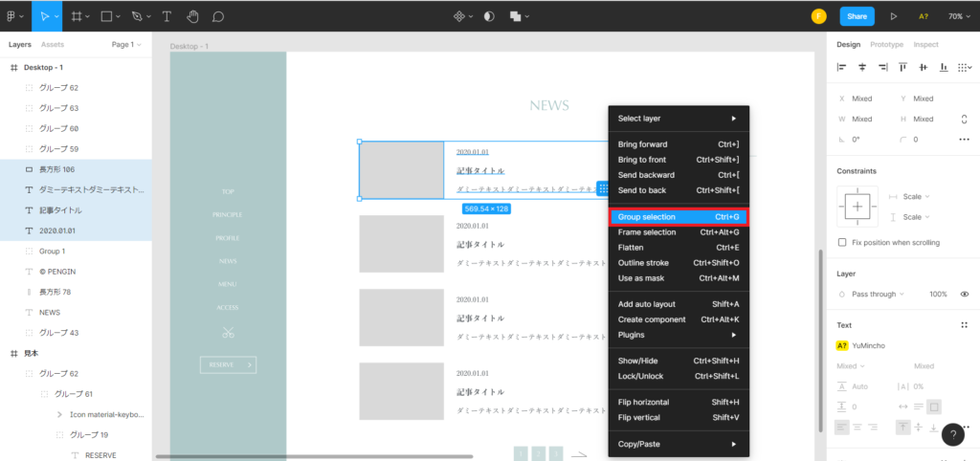Image resolution: width=980 pixels, height=461 pixels.
Task: Select the © PENGIN layer
Action: click(76, 272)
